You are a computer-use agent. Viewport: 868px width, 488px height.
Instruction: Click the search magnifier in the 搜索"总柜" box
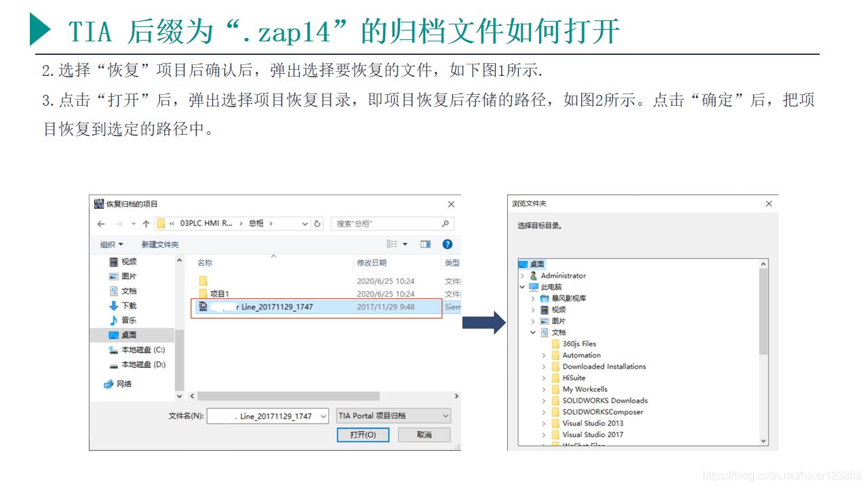tap(445, 224)
